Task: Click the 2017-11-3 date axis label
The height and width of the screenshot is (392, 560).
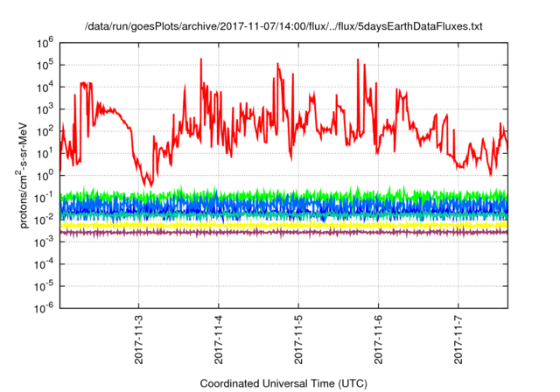Action: coord(138,339)
